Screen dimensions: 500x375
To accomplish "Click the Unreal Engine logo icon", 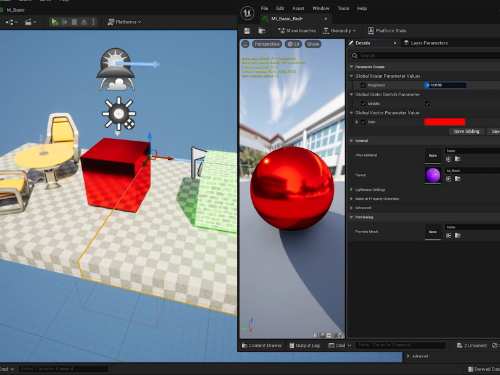I will [x=247, y=13].
